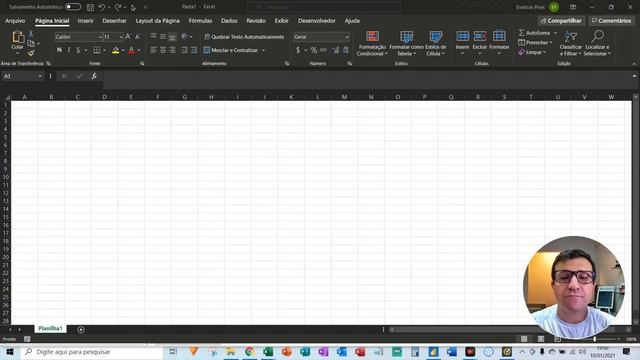This screenshot has width=640, height=360.
Task: Open the font color dropdown arrow
Action: tap(139, 51)
